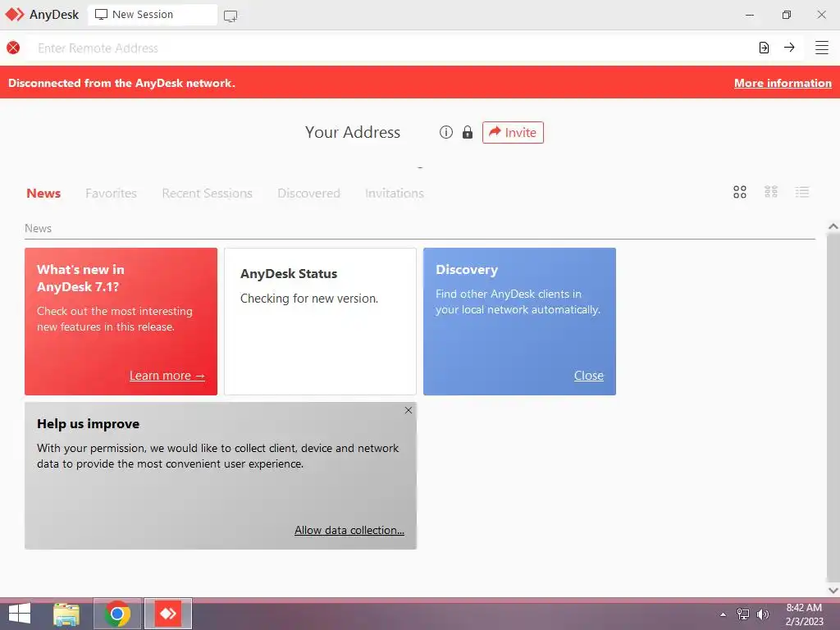
Task: Click the scrollbar up arrow
Action: pyautogui.click(x=833, y=226)
